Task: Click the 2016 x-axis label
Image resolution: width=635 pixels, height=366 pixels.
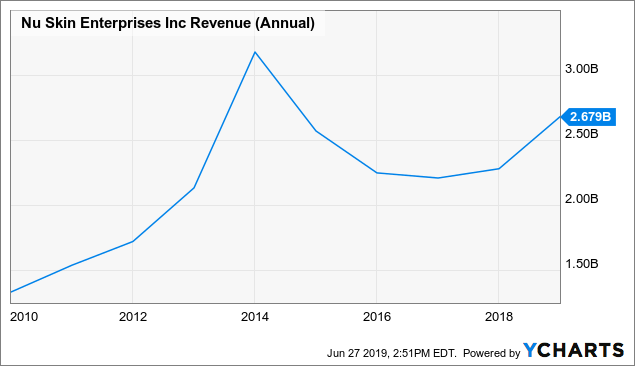Action: [377, 317]
